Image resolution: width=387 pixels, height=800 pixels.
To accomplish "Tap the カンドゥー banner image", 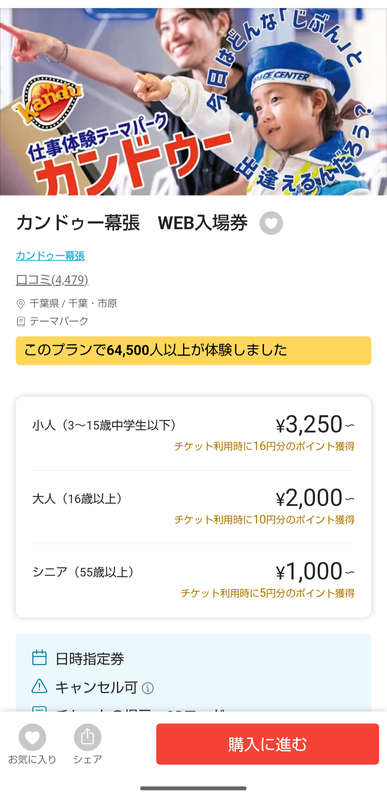I will (x=193, y=102).
